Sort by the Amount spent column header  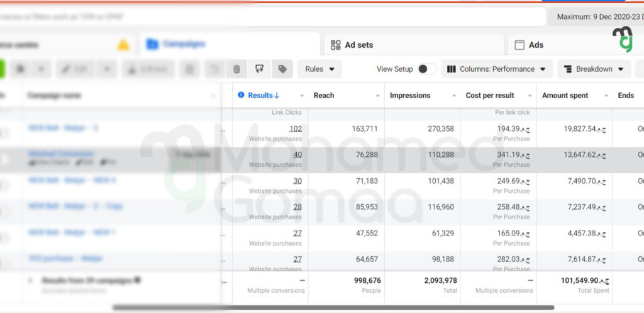tap(565, 96)
